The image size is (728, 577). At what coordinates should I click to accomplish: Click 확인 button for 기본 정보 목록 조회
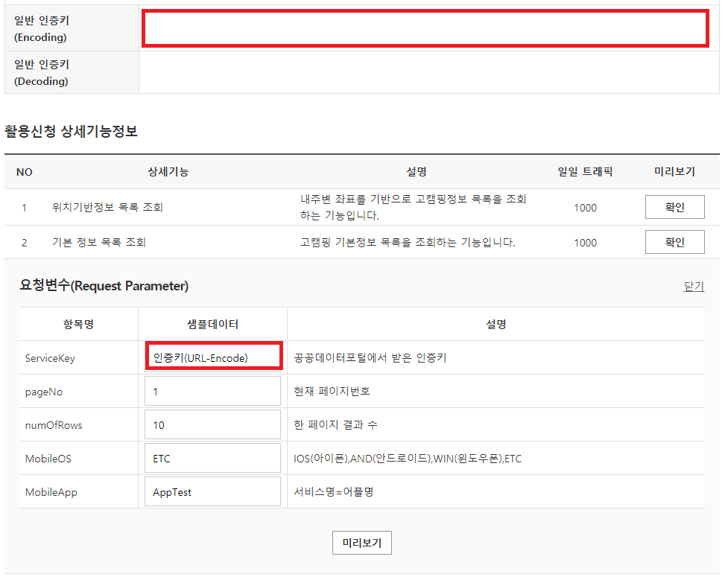click(674, 242)
